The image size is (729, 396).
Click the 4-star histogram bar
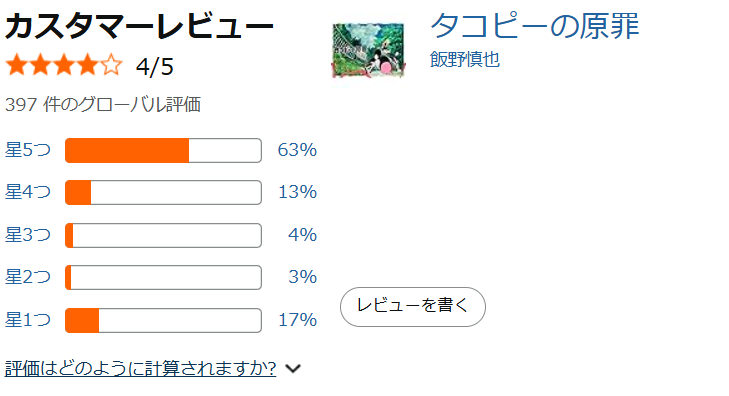[163, 192]
